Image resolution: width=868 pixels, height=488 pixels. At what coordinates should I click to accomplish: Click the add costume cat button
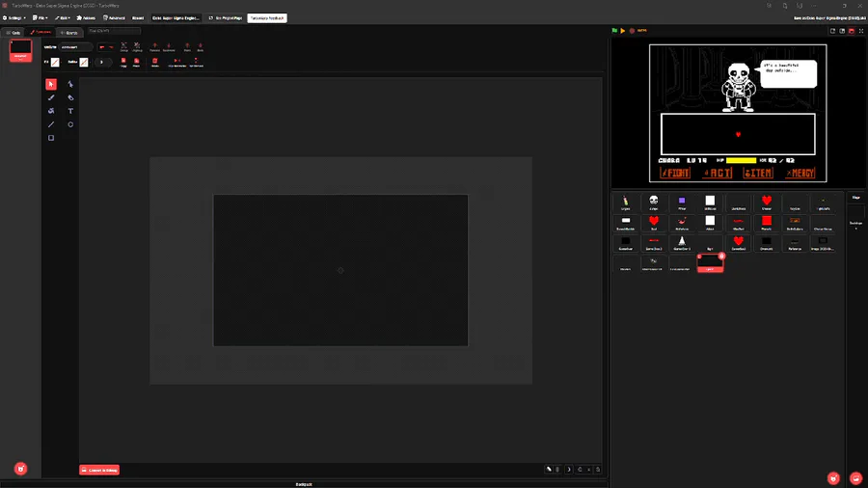coord(20,469)
